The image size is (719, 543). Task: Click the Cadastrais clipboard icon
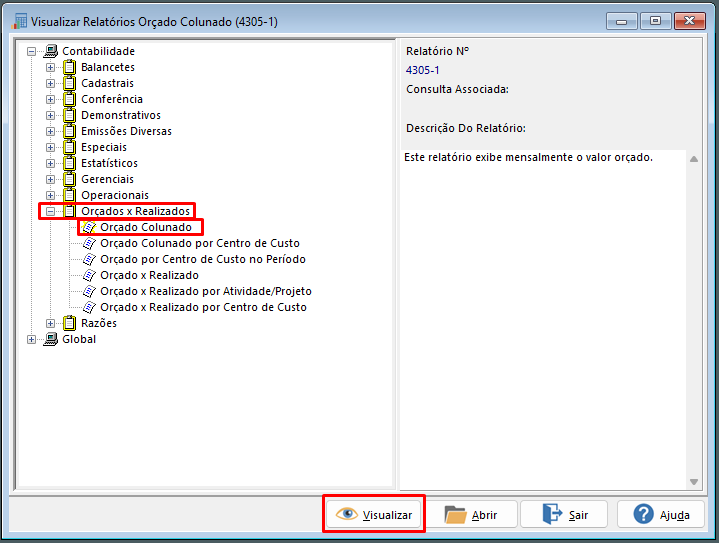[x=69, y=83]
